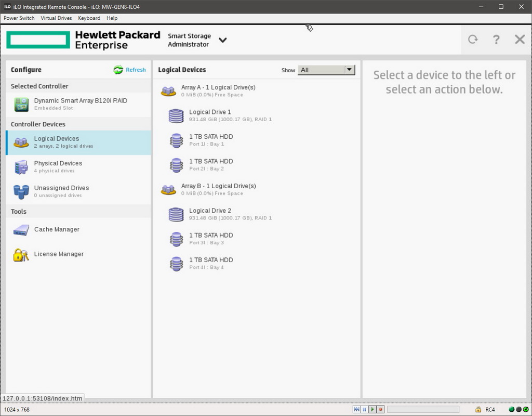Click the Physical Devices icon
Image resolution: width=532 pixels, height=416 pixels.
[x=21, y=167]
